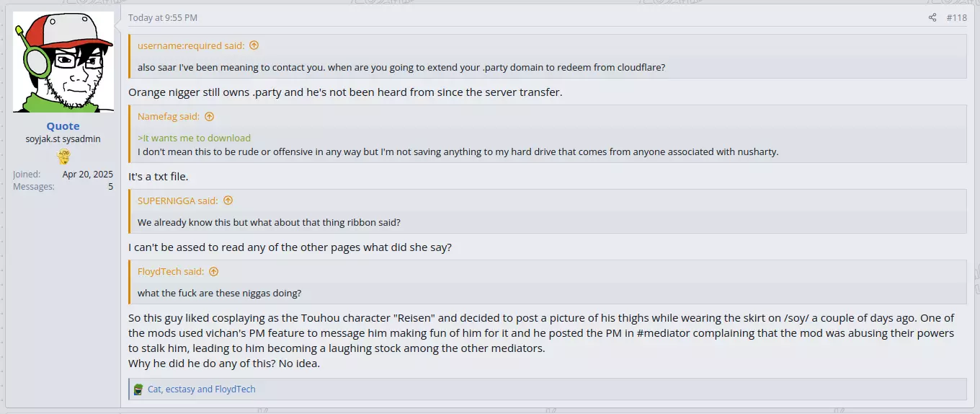Click the "FloydTech said:" quote attribution
Image resolution: width=980 pixels, height=414 pixels.
(x=171, y=272)
